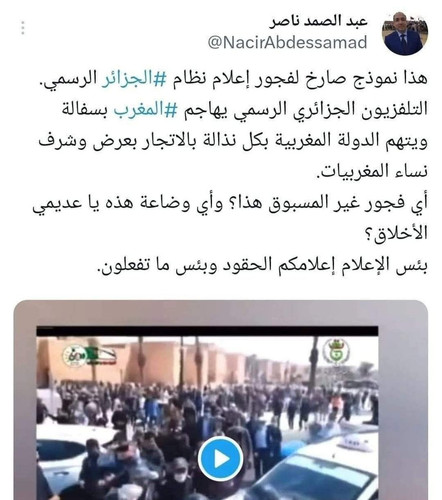The height and width of the screenshot is (500, 442).
Task: Click the line beginning التلفزيون الجزائري
Action: [245, 110]
